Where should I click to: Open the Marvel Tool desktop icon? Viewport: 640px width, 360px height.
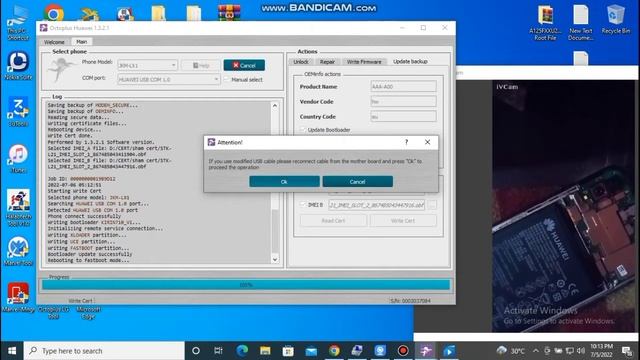pos(18,251)
